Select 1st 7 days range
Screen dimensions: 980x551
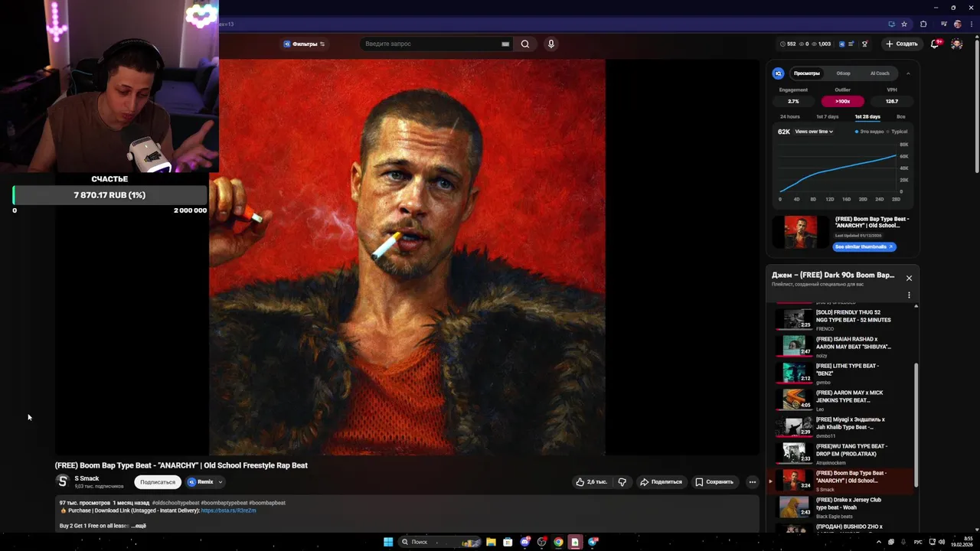click(x=827, y=116)
